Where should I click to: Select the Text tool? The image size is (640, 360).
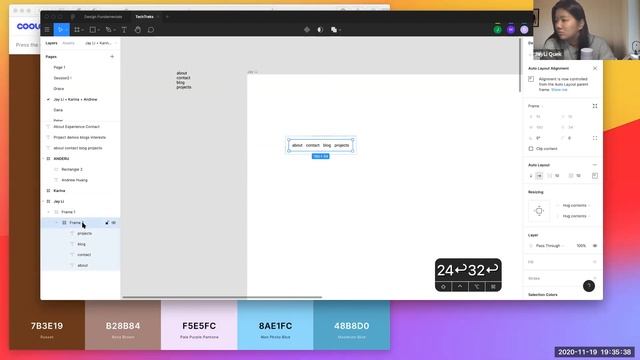pos(124,29)
